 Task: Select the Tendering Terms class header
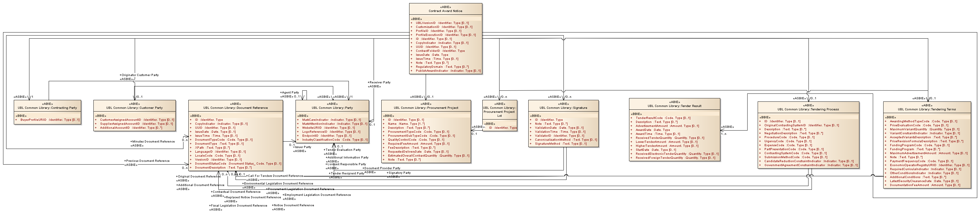pos(926,109)
